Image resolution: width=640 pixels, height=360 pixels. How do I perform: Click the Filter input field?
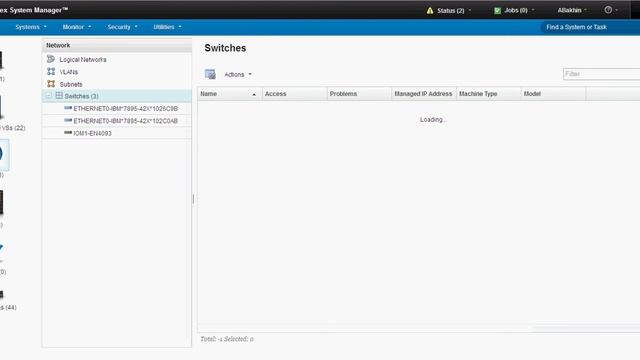pos(601,74)
